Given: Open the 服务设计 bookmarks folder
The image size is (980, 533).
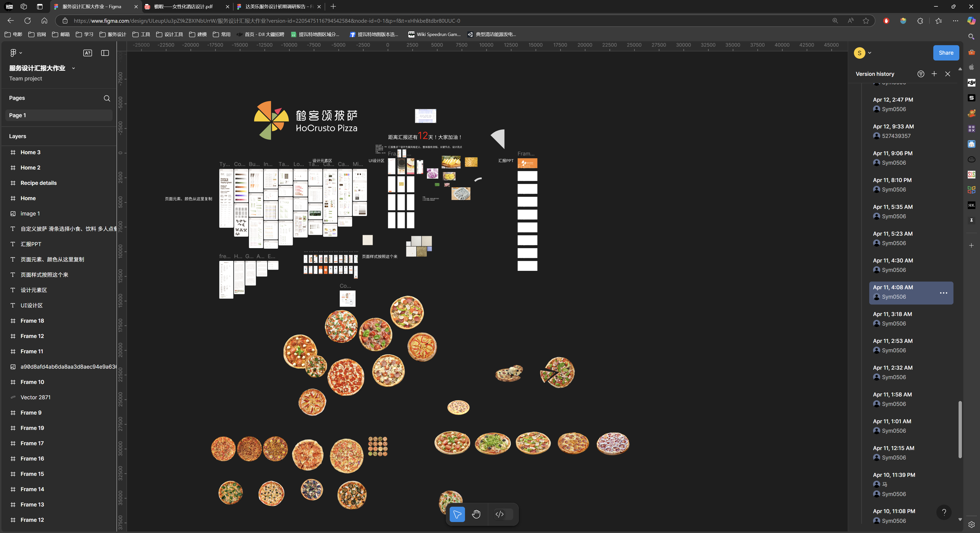Looking at the screenshot, I should click(113, 34).
